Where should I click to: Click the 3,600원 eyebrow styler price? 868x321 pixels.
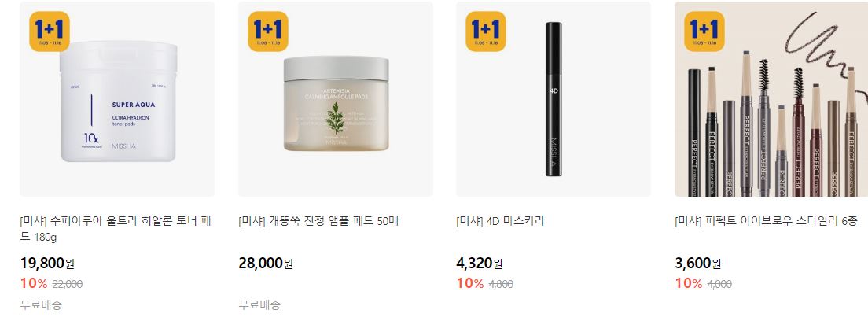(x=697, y=264)
